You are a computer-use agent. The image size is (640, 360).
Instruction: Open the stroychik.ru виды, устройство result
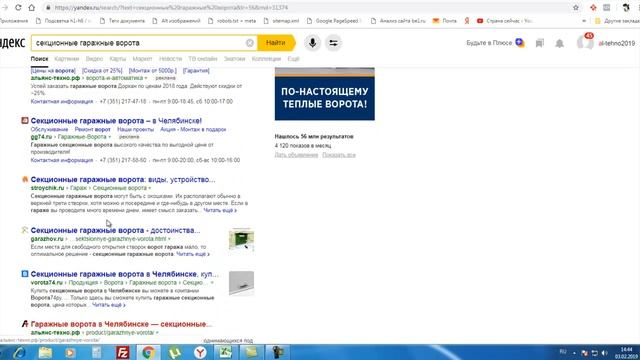(123, 180)
